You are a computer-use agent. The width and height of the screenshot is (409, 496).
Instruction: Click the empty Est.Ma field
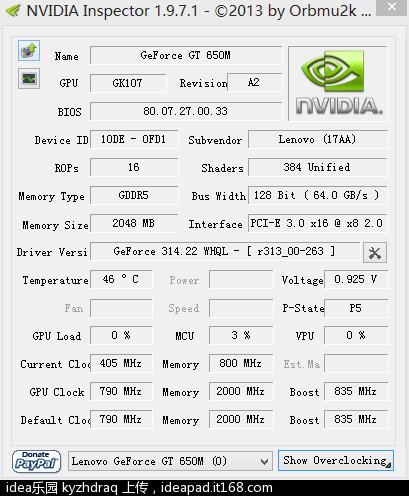coord(356,363)
